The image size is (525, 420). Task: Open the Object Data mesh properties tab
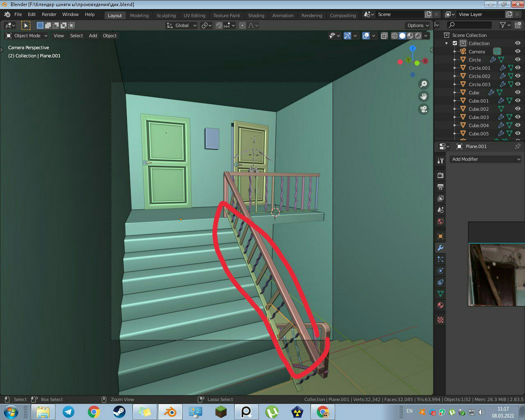point(440,294)
